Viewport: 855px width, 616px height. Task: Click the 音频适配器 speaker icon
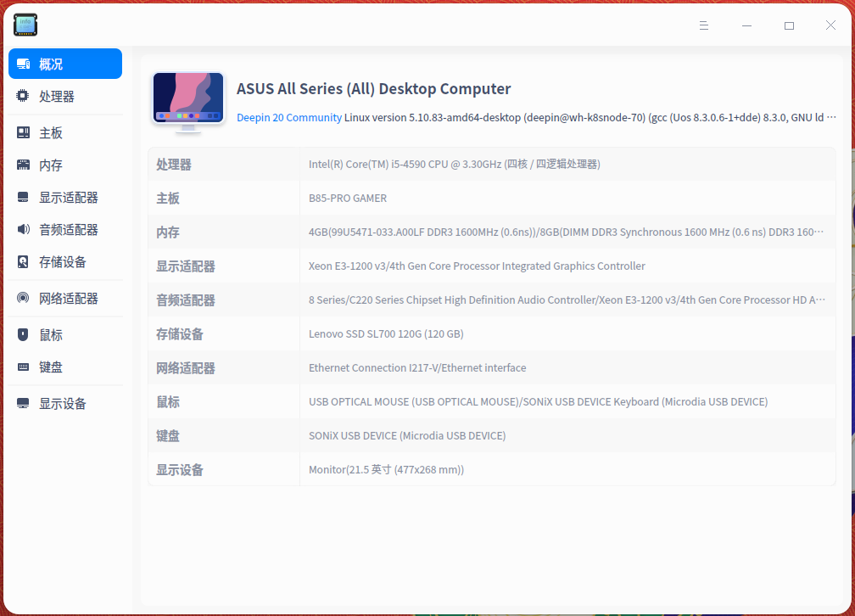click(23, 229)
